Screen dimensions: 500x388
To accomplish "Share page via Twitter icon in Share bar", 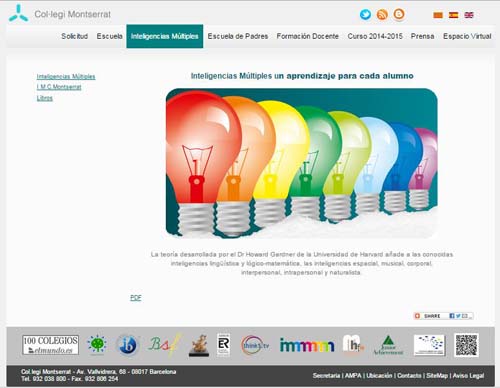I will click(x=458, y=316).
